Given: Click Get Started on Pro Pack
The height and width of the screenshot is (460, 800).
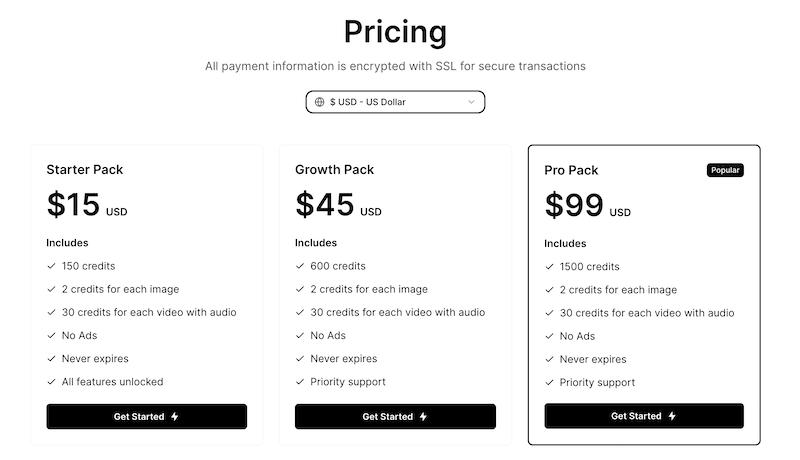Looking at the screenshot, I should 644,416.
